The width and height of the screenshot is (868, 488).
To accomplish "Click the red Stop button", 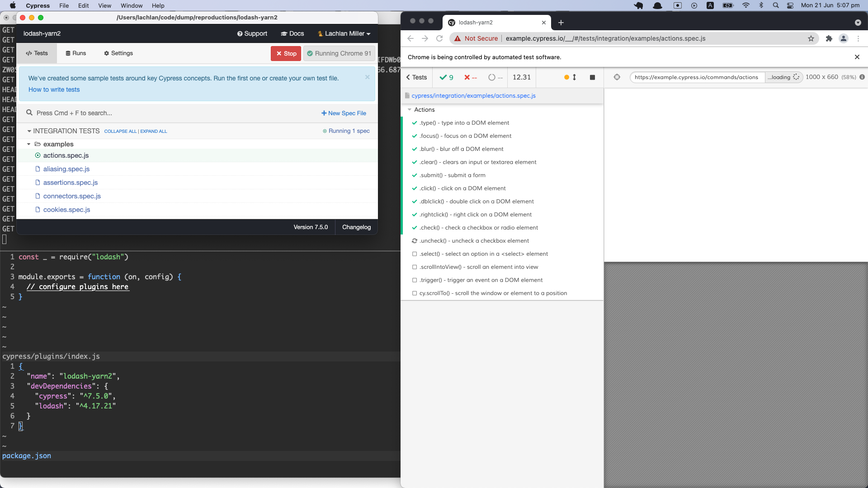I will (286, 53).
